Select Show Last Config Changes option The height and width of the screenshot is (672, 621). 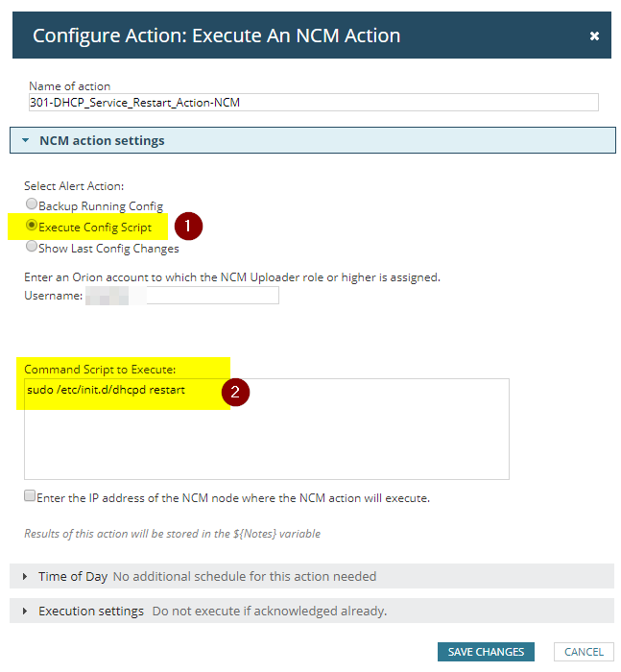(32, 247)
